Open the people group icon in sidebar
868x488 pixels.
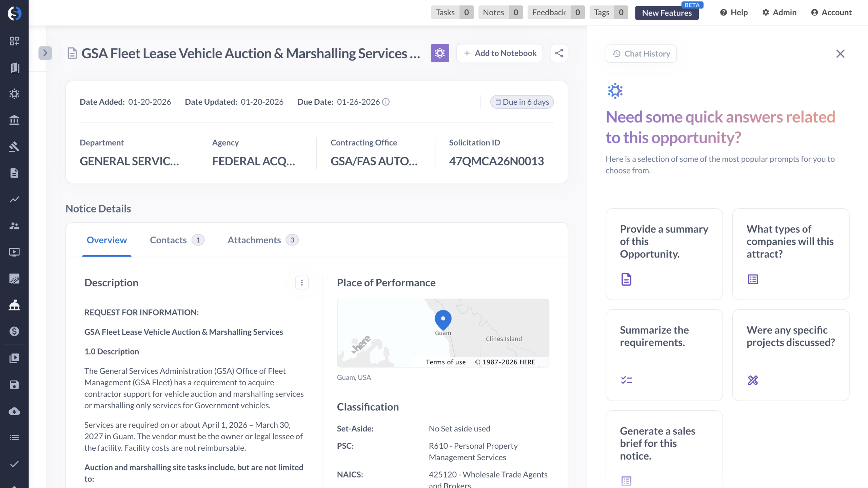[x=14, y=226]
